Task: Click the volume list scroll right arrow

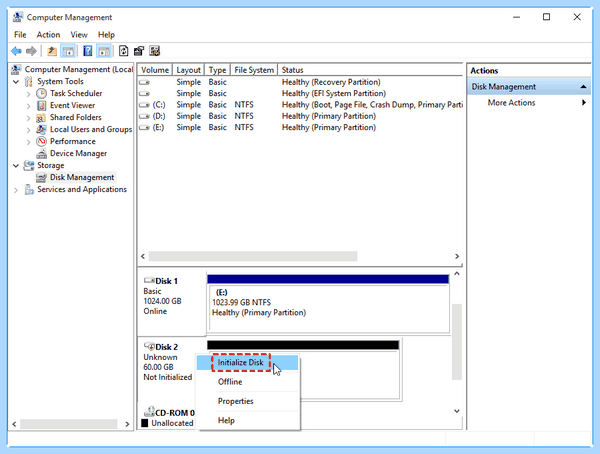Action: [x=457, y=256]
